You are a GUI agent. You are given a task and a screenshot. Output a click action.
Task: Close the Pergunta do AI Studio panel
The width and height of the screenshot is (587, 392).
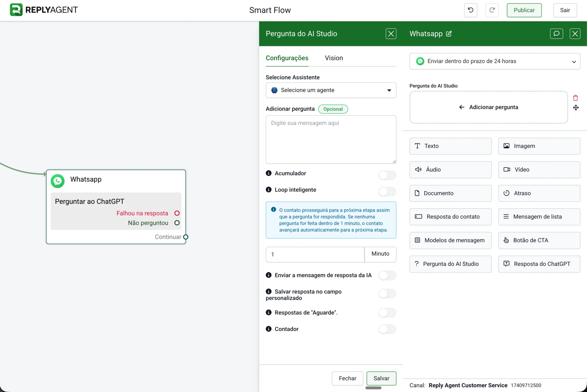pos(391,34)
